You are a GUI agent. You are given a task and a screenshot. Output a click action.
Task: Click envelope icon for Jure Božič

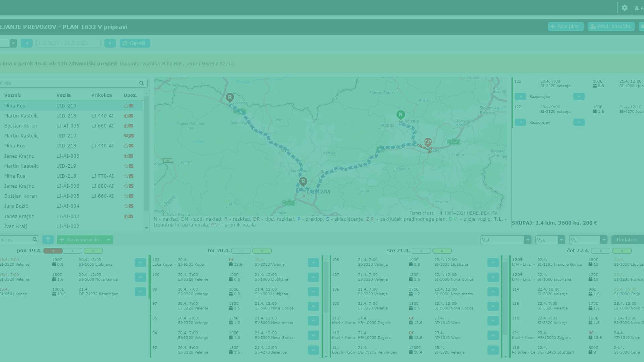(131, 206)
